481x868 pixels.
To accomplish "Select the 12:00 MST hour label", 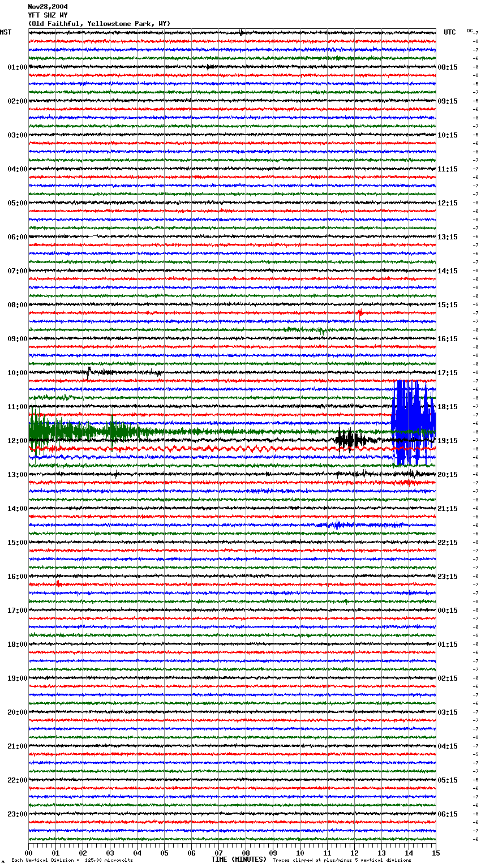I will point(18,441).
